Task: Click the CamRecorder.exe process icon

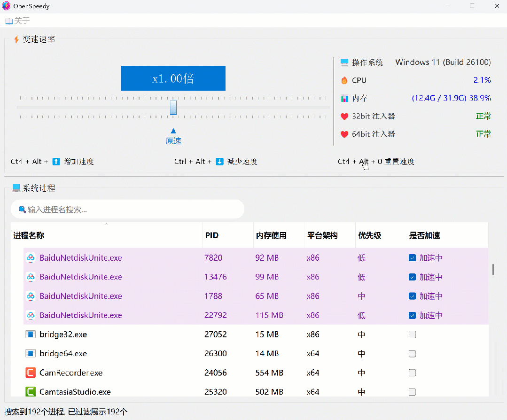Action: coord(31,373)
